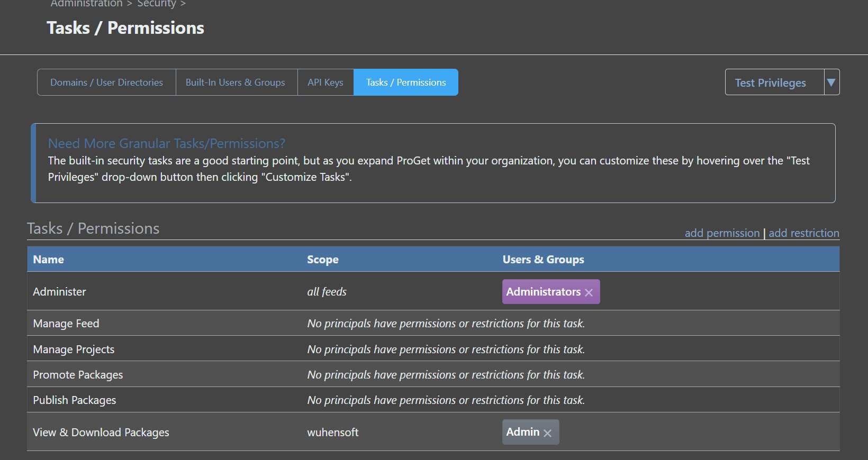Screen dimensions: 868x460
Task: Select the Manage Projects task name
Action: pyautogui.click(x=74, y=349)
